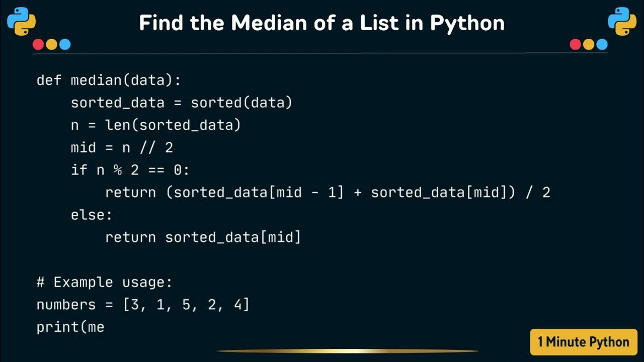Click the blue dot on the right
The width and height of the screenshot is (644, 362).
pos(602,45)
